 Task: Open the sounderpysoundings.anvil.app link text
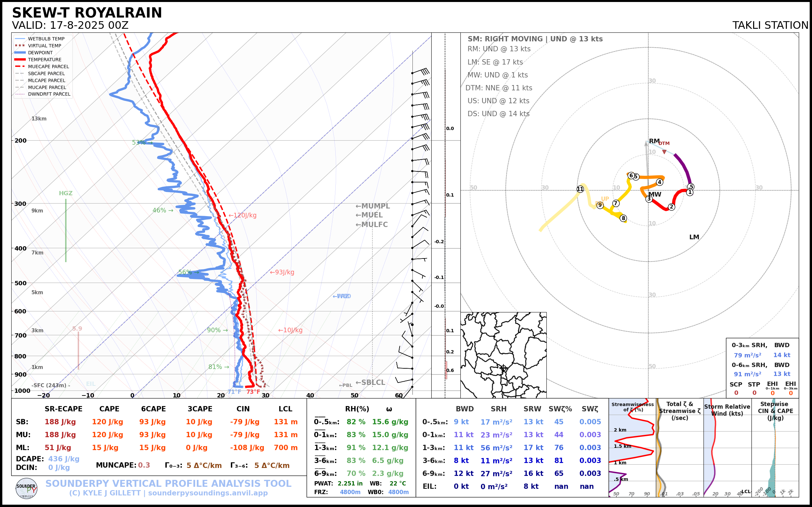[208, 493]
